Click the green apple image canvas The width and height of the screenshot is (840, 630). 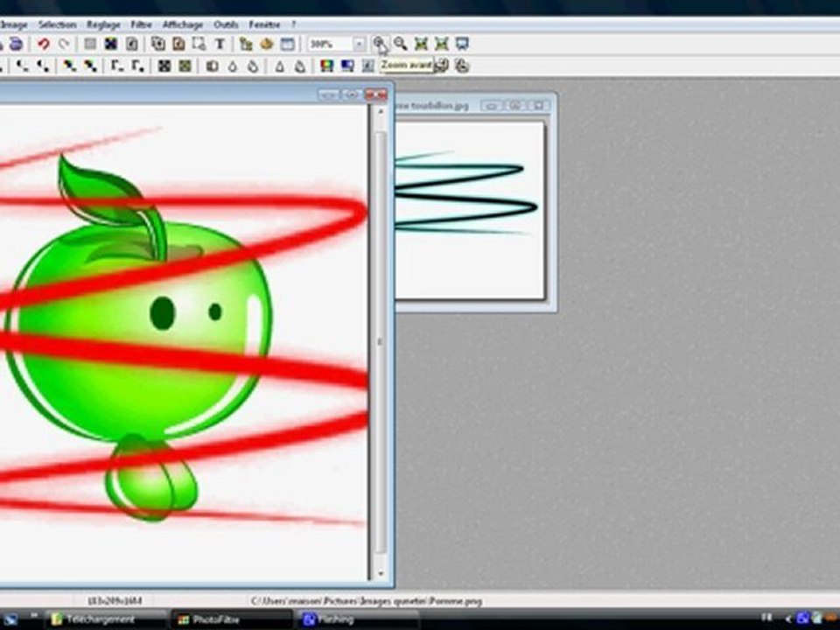183,343
